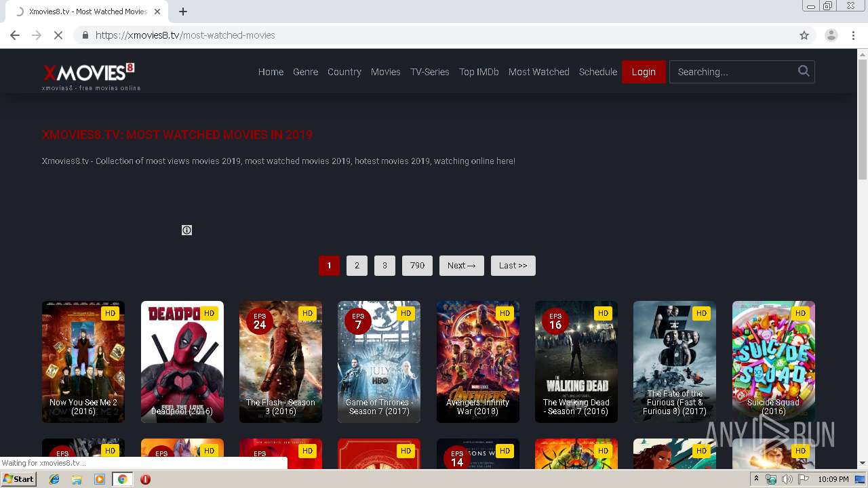Open file explorer from taskbar
This screenshot has height=488, width=868.
[77, 479]
